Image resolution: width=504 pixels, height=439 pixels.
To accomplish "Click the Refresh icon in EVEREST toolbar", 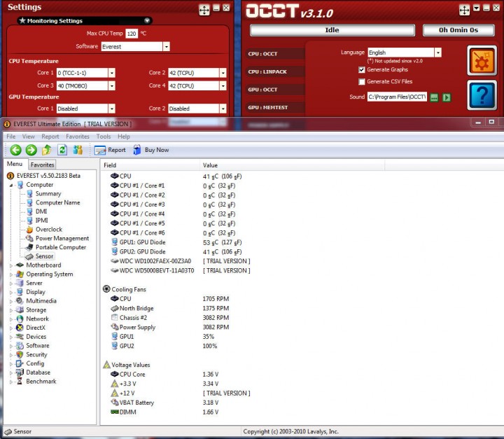I will pyautogui.click(x=62, y=150).
